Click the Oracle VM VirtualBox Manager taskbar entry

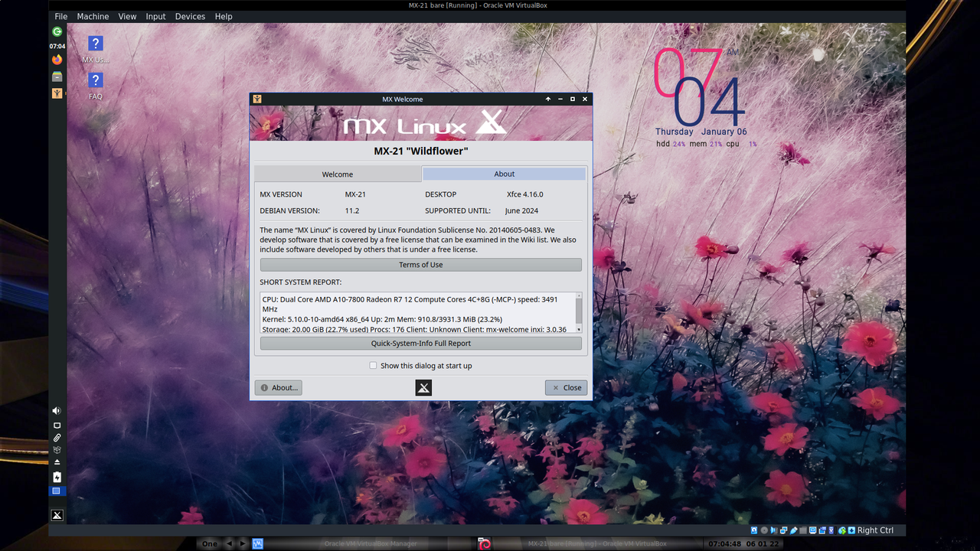[x=371, y=544]
